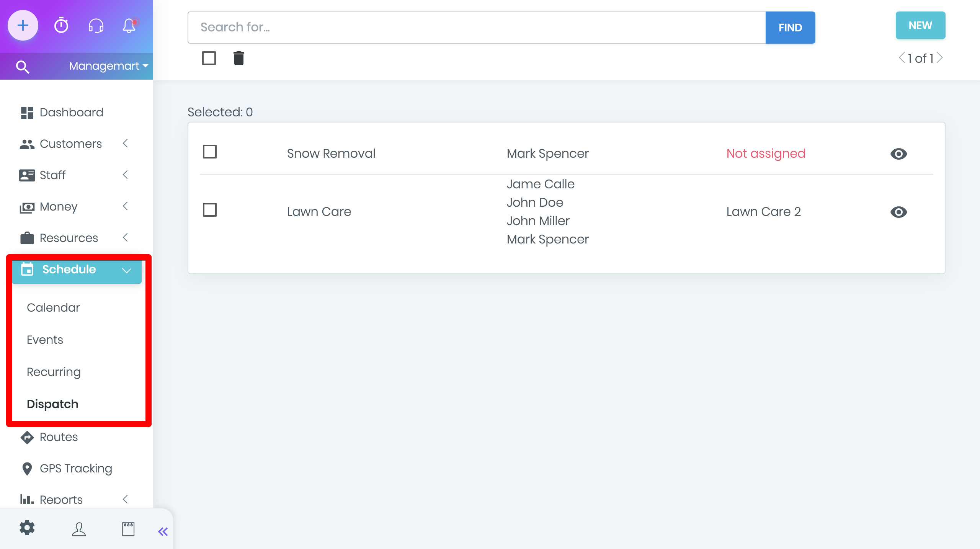Open the Dashboard section

(x=72, y=112)
